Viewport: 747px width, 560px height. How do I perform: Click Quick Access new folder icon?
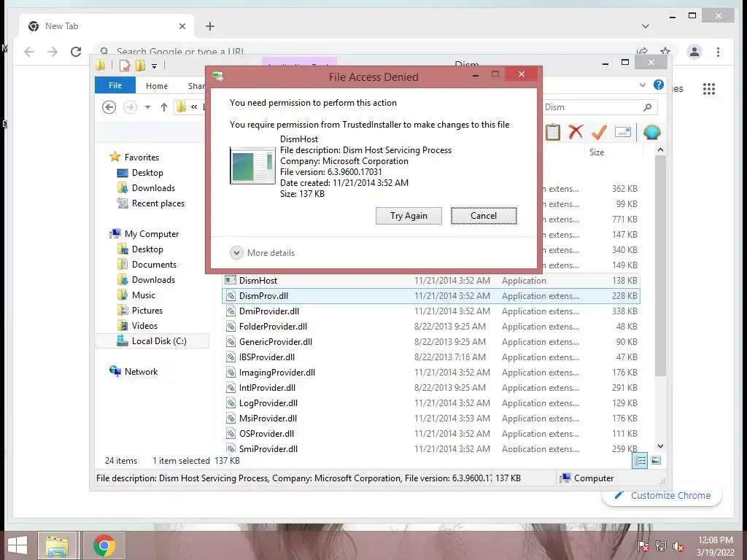tap(140, 65)
